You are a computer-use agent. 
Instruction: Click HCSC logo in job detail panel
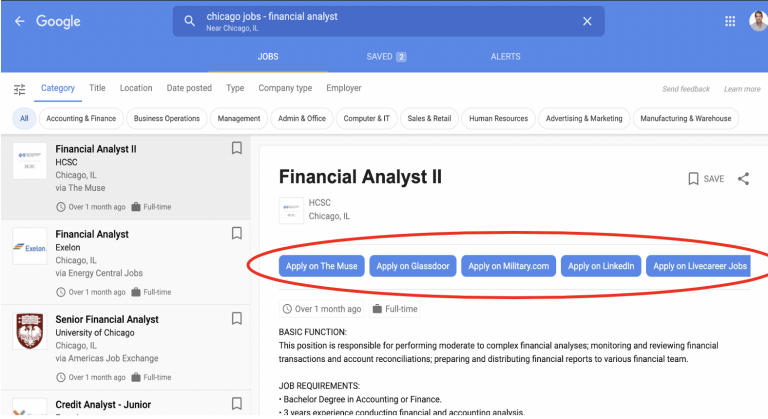(x=291, y=211)
